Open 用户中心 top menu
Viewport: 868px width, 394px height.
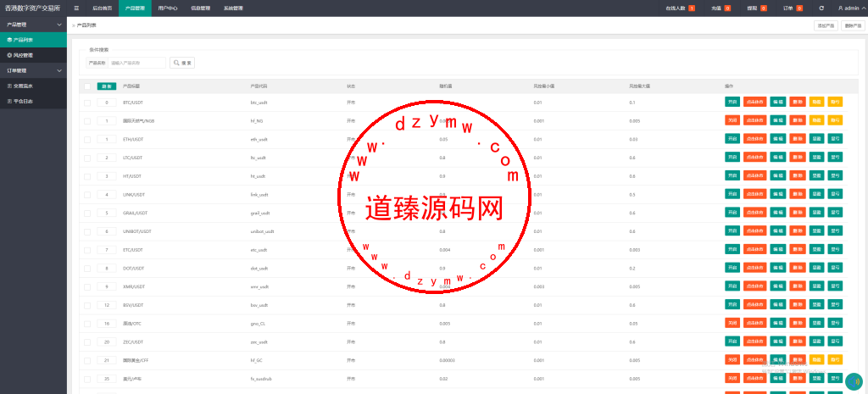click(x=167, y=8)
